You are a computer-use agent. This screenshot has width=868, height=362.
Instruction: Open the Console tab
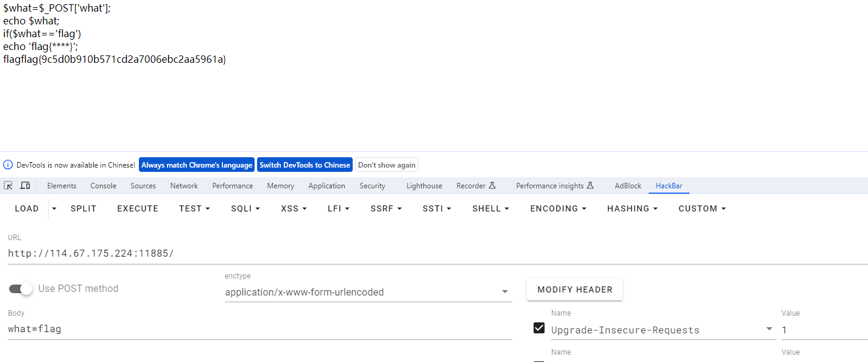point(104,186)
